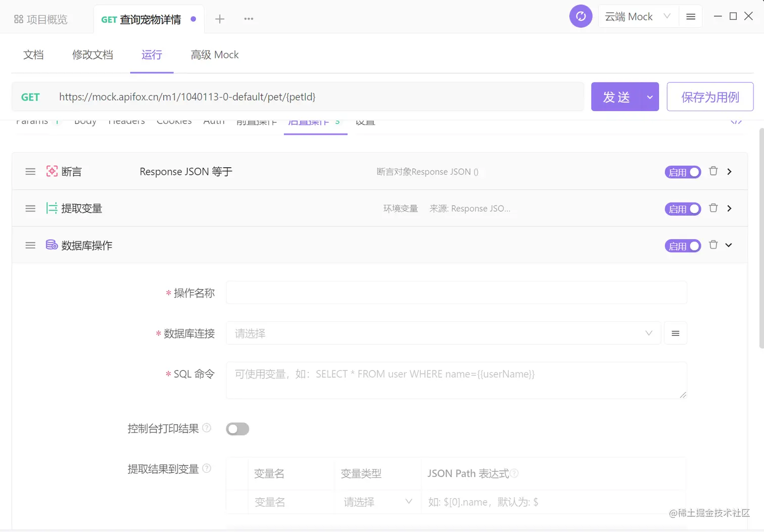Screen dimensions: 764x532
Task: Open the more tabs ellipsis menu
Action: [249, 19]
